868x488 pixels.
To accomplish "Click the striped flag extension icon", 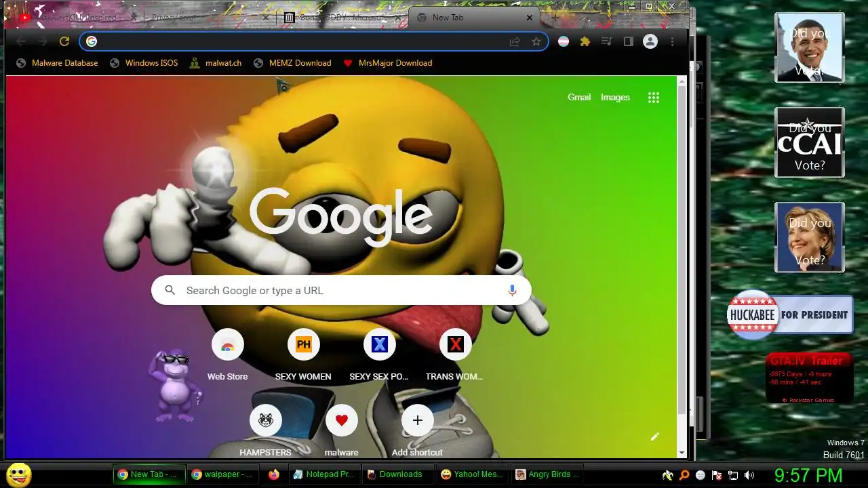I will (x=564, y=41).
